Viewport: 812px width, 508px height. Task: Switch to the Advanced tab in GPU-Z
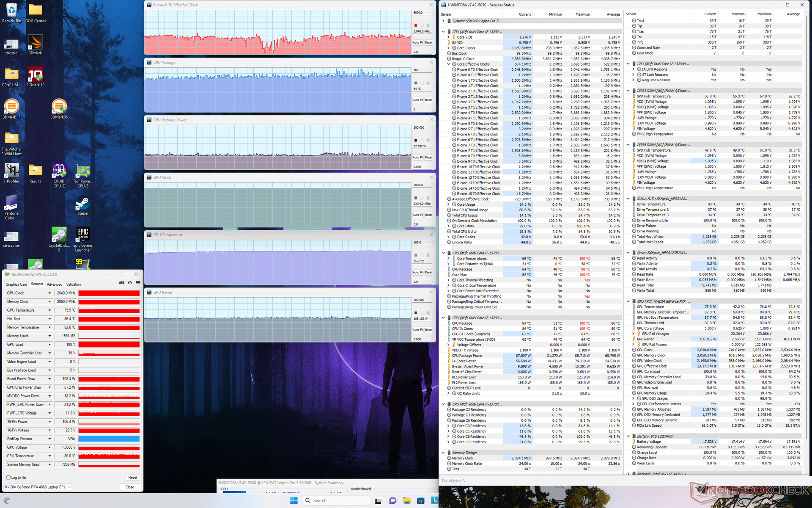click(55, 284)
